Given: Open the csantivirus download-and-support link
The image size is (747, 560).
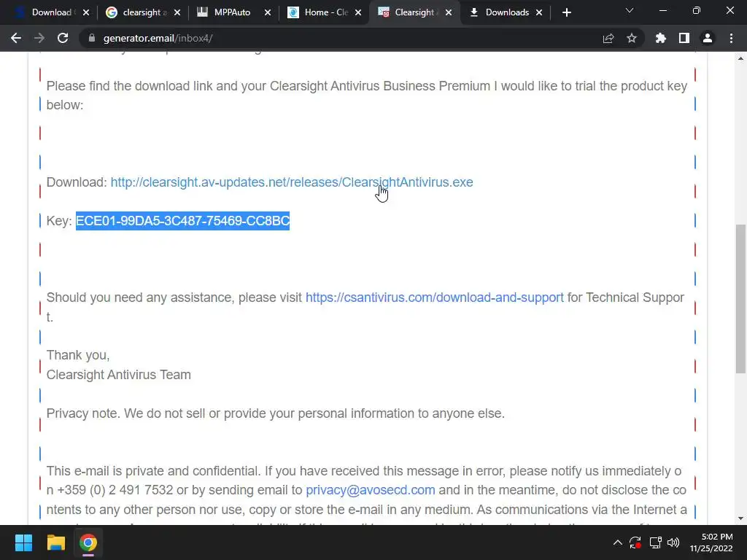Looking at the screenshot, I should tap(435, 297).
